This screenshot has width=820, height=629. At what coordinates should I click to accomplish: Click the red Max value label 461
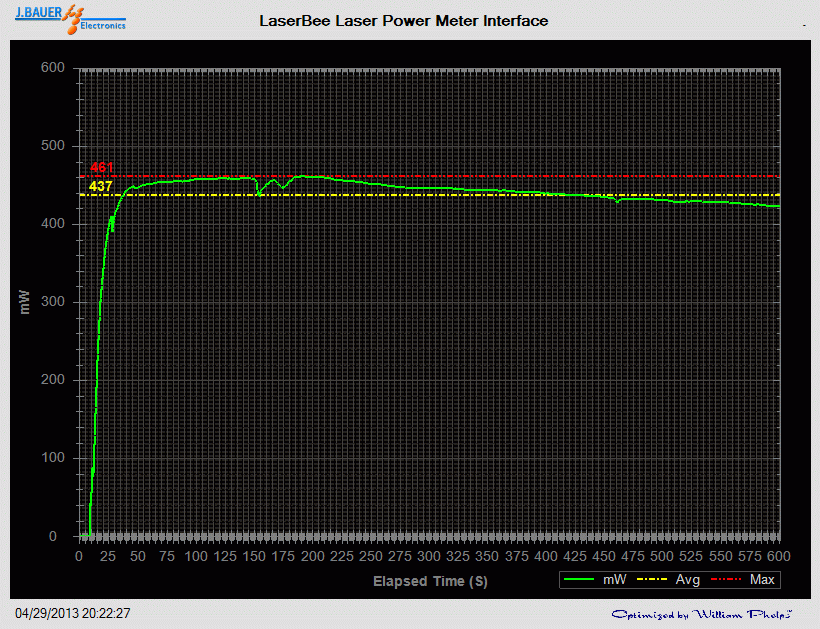pyautogui.click(x=100, y=168)
